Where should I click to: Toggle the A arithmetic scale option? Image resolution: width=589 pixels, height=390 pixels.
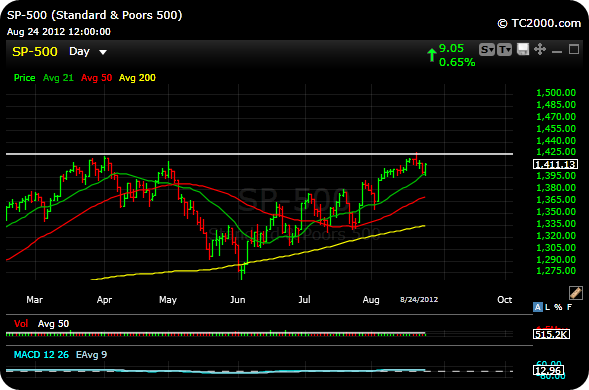(x=538, y=307)
